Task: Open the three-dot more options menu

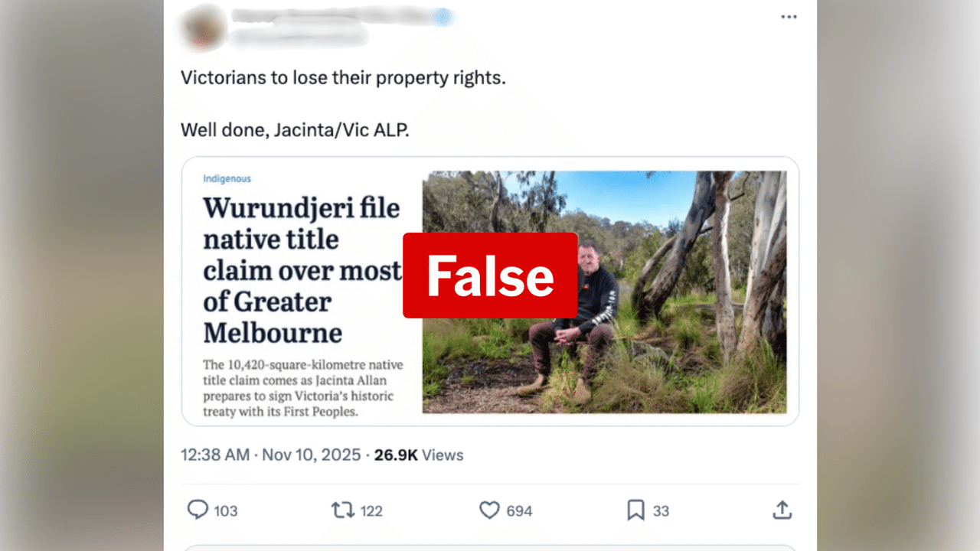Action: [789, 17]
